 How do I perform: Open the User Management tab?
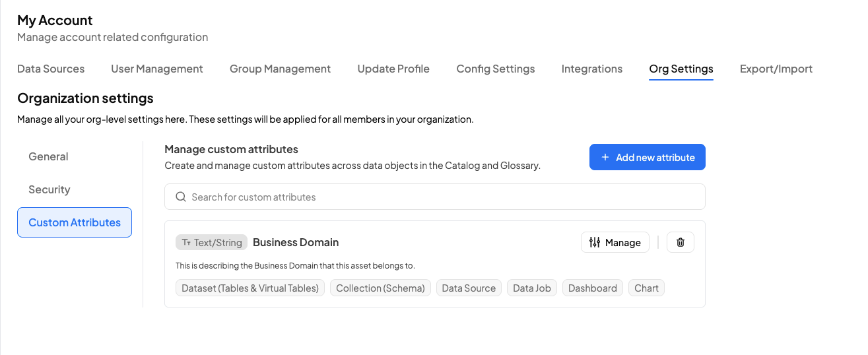[157, 69]
